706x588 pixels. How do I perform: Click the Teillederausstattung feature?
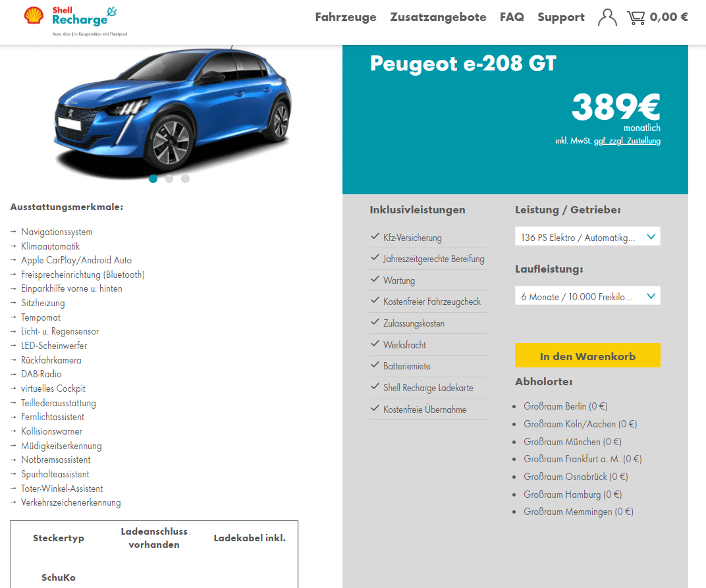pos(59,403)
